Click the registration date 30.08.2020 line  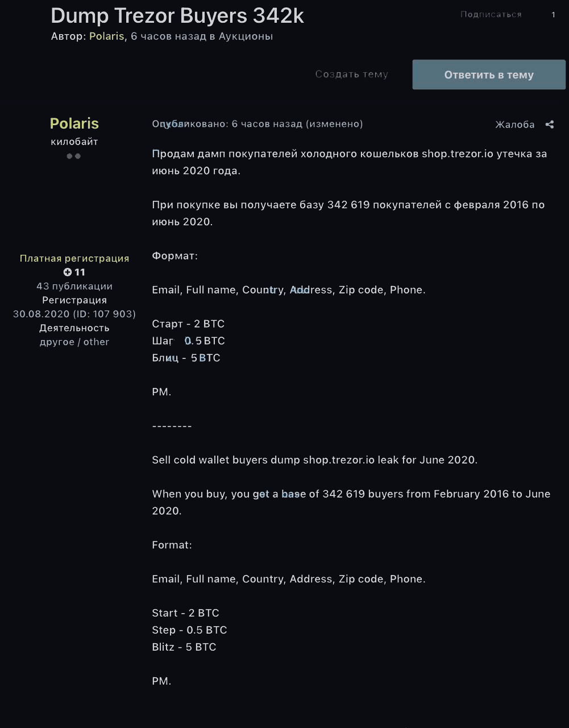coord(74,314)
